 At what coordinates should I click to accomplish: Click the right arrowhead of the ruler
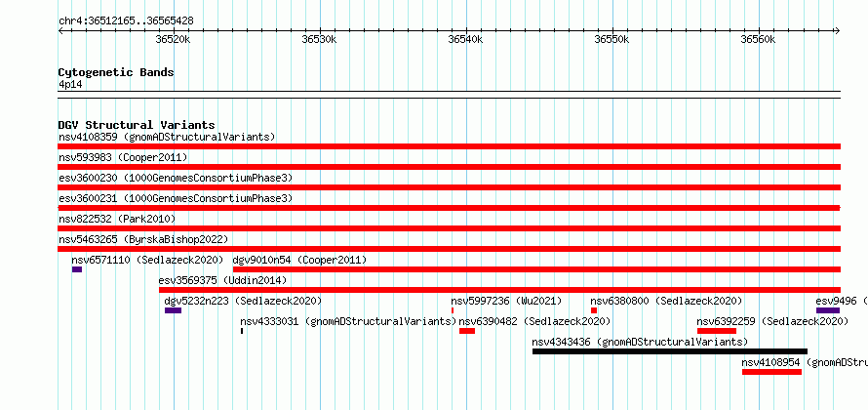click(x=838, y=31)
